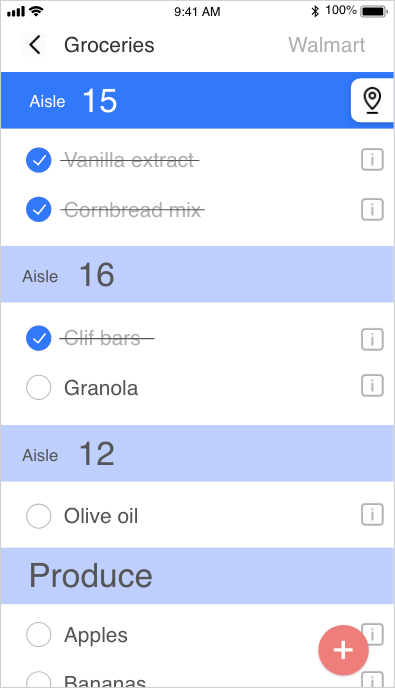The width and height of the screenshot is (395, 688).
Task: Tap the Produce section header
Action: [x=197, y=576]
